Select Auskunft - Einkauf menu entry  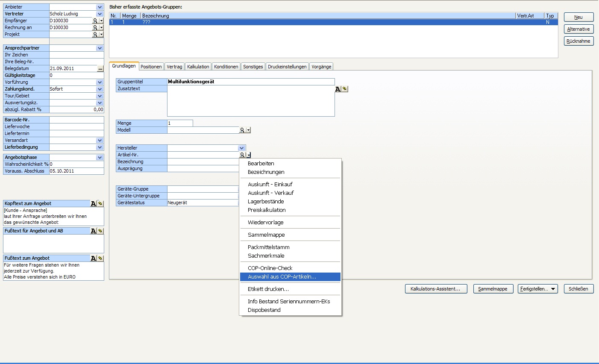point(290,185)
